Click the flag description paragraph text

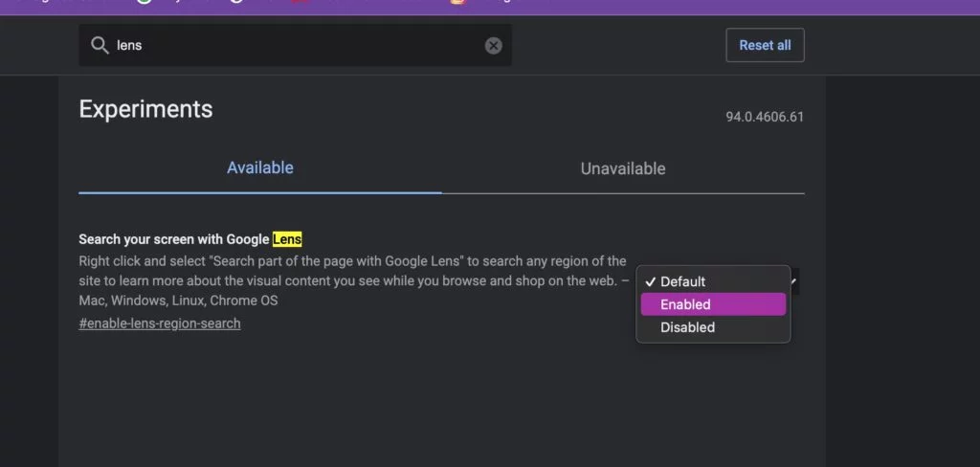tap(354, 280)
